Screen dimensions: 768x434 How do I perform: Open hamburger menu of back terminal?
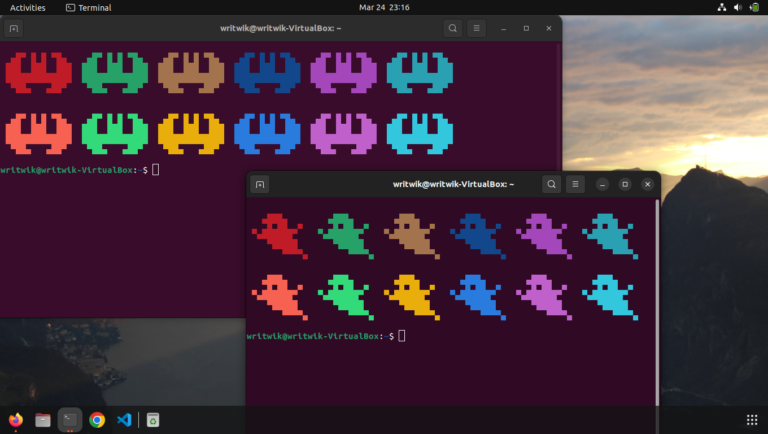(x=476, y=29)
